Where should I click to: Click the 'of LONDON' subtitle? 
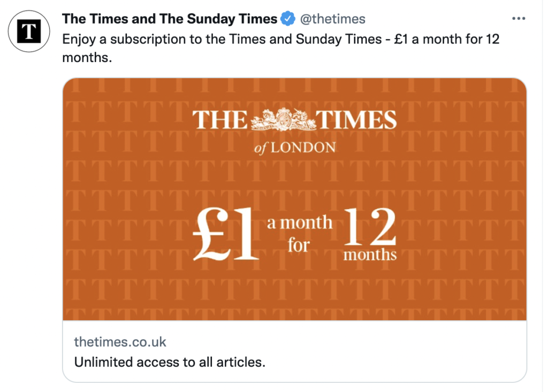tap(295, 148)
